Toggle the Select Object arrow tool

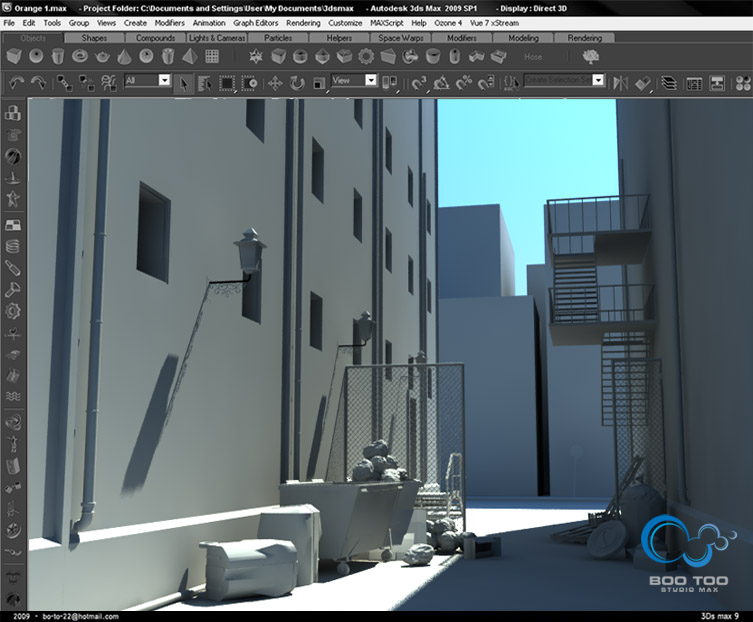(183, 83)
